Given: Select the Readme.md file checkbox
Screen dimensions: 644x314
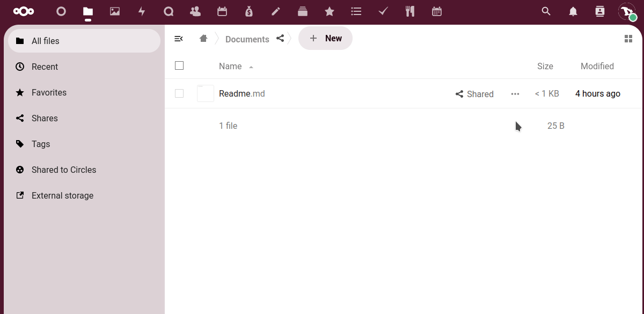Looking at the screenshot, I should click(179, 93).
